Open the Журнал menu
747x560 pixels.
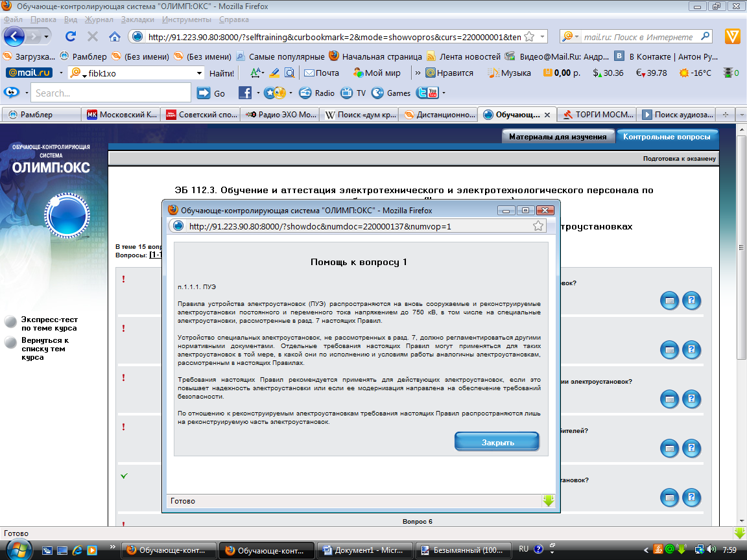coord(99,19)
